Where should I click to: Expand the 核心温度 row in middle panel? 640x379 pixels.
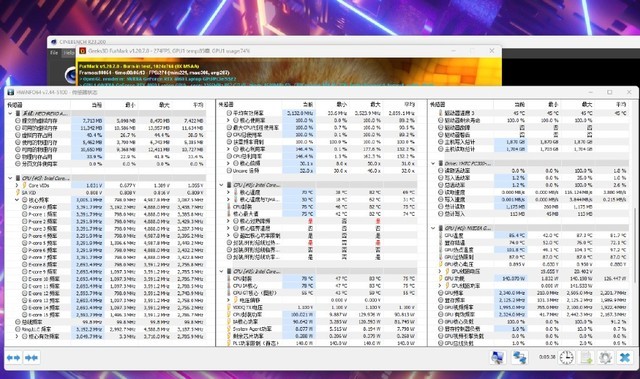pos(228,192)
